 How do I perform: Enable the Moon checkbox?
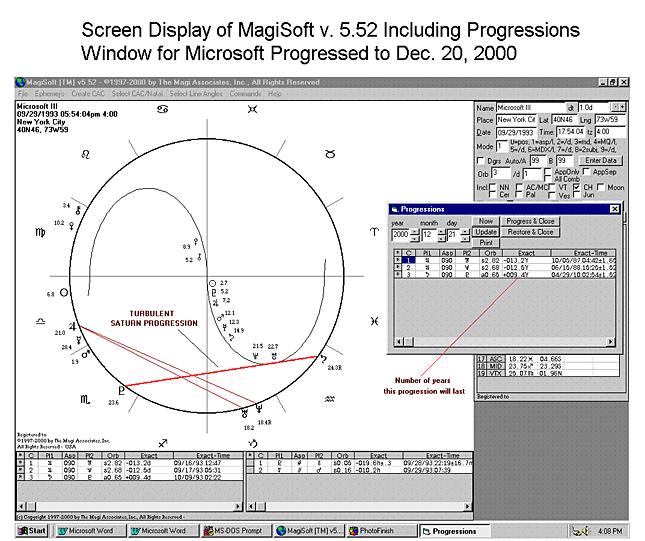pyautogui.click(x=602, y=187)
